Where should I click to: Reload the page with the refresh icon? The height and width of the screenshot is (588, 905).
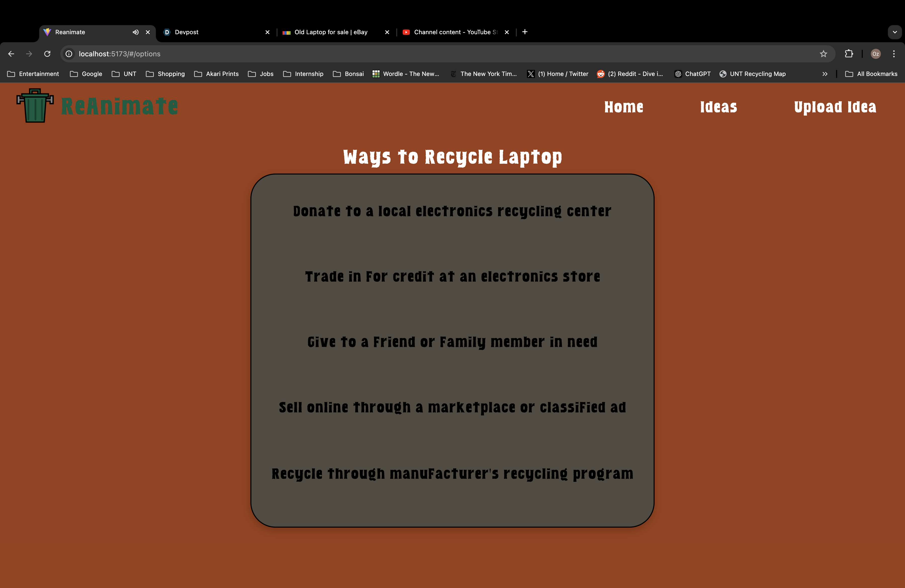click(x=47, y=54)
